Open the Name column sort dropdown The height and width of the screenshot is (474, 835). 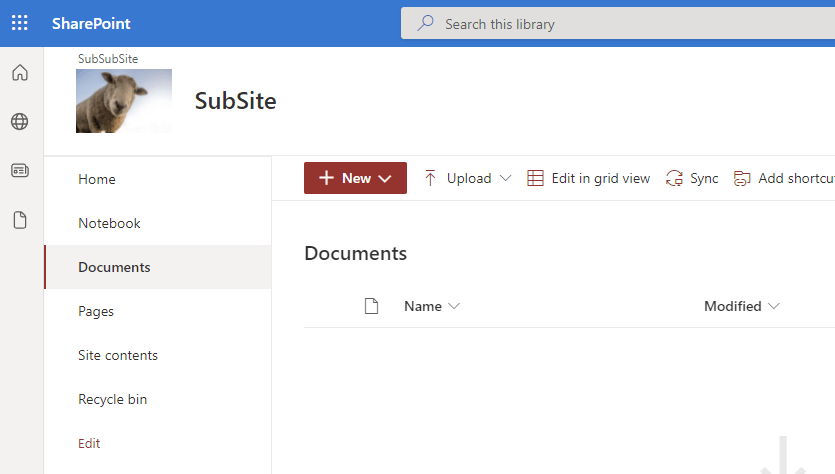coord(454,306)
